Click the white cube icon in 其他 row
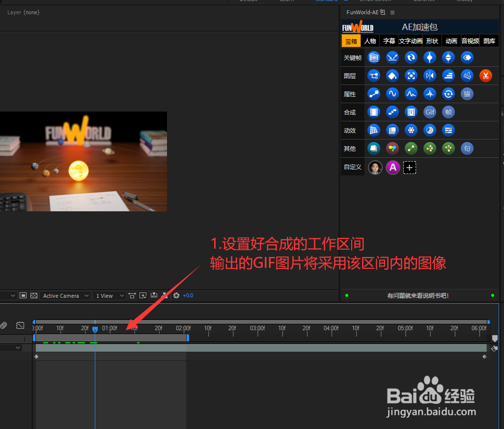Screen dimensions: 504x429 pos(373,148)
